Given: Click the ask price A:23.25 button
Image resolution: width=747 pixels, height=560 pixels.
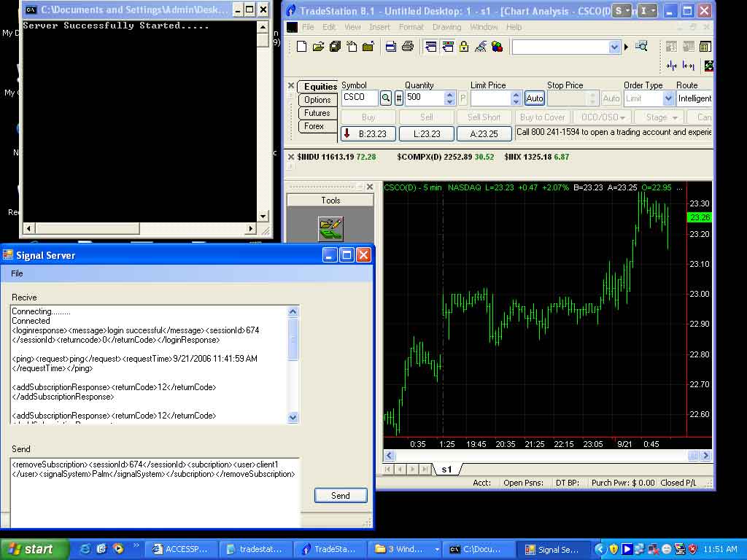Looking at the screenshot, I should pyautogui.click(x=484, y=134).
